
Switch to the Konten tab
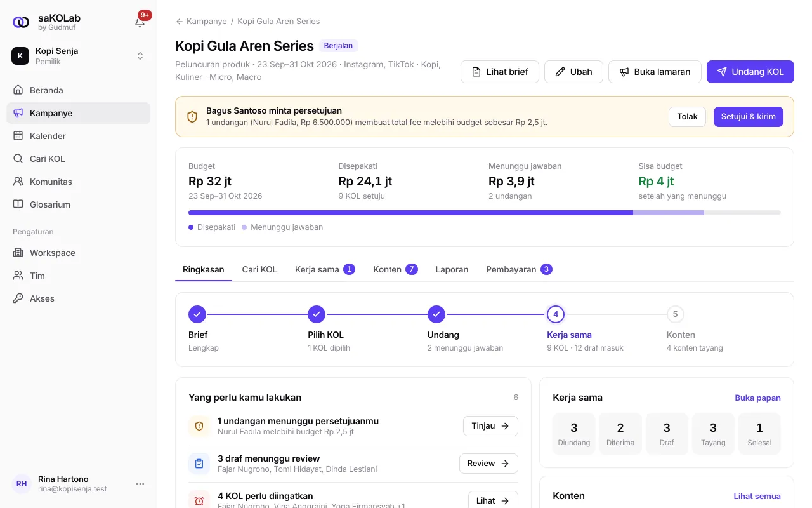coord(395,269)
